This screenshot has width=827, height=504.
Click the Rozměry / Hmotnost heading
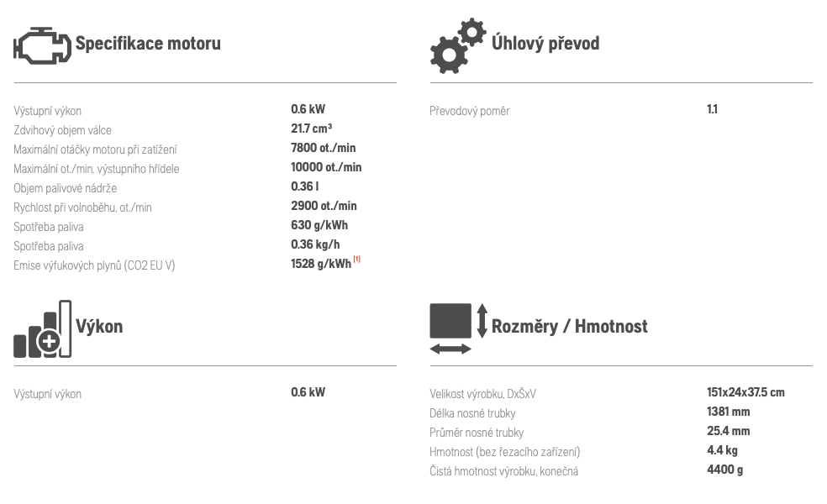click(570, 326)
